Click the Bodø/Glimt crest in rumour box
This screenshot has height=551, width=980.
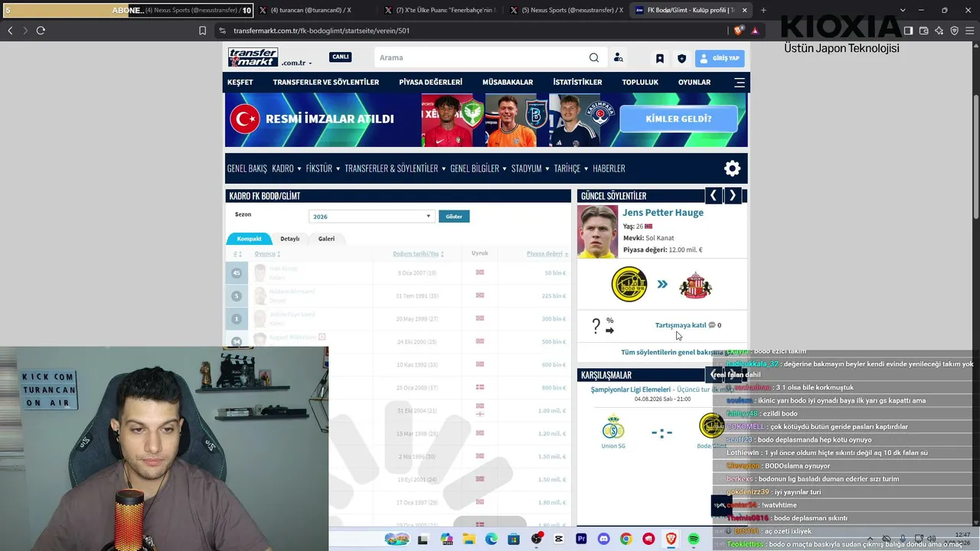click(629, 285)
